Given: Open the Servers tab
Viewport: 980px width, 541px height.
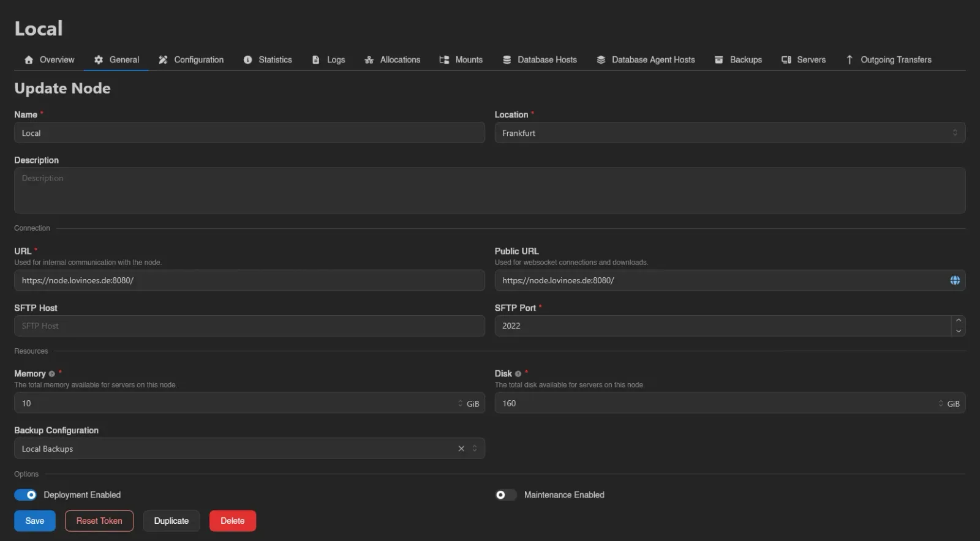Looking at the screenshot, I should coord(804,60).
